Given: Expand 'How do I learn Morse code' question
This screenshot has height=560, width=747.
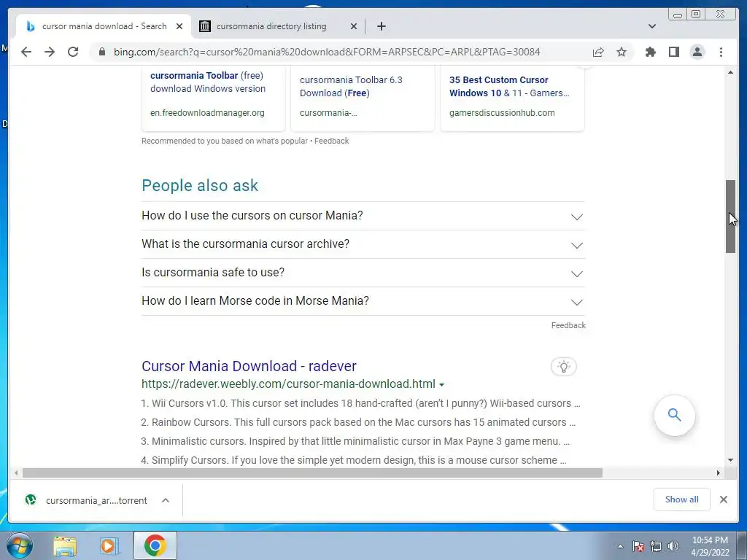Looking at the screenshot, I should (x=363, y=301).
